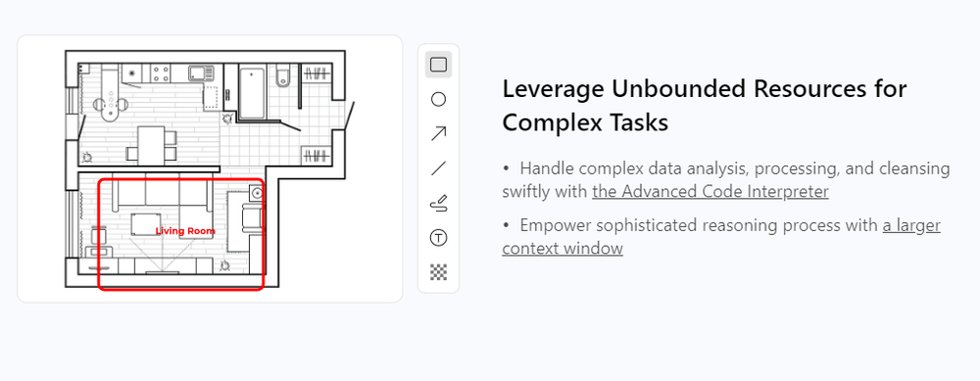Click the kitchen sink in the floor plan
Viewport: 980px width, 381px height.
point(202,73)
